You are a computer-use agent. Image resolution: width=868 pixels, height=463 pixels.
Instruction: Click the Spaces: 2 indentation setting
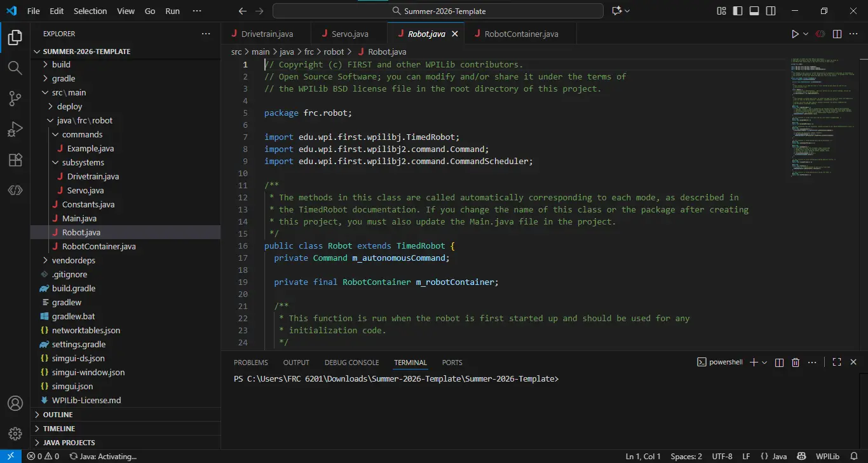tap(686, 456)
